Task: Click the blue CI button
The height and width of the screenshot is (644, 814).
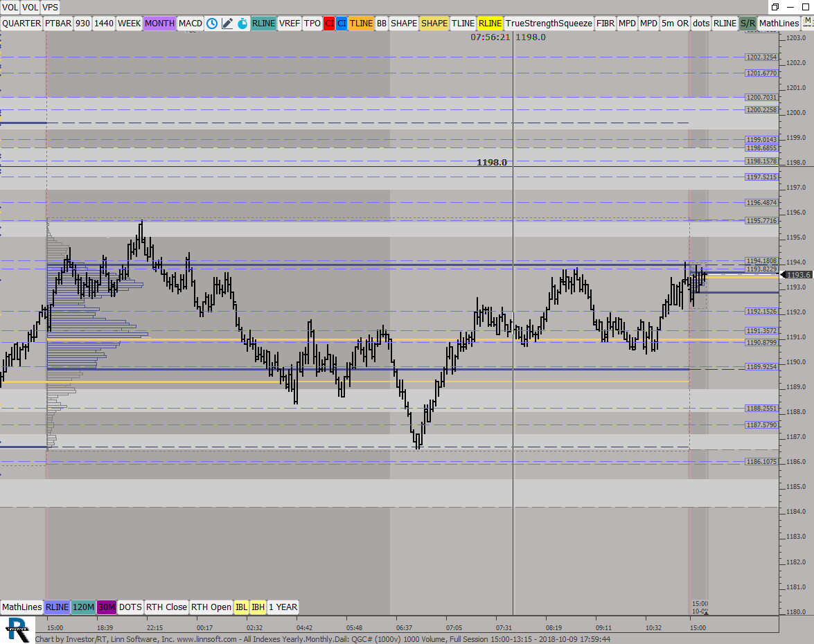Action: click(342, 24)
